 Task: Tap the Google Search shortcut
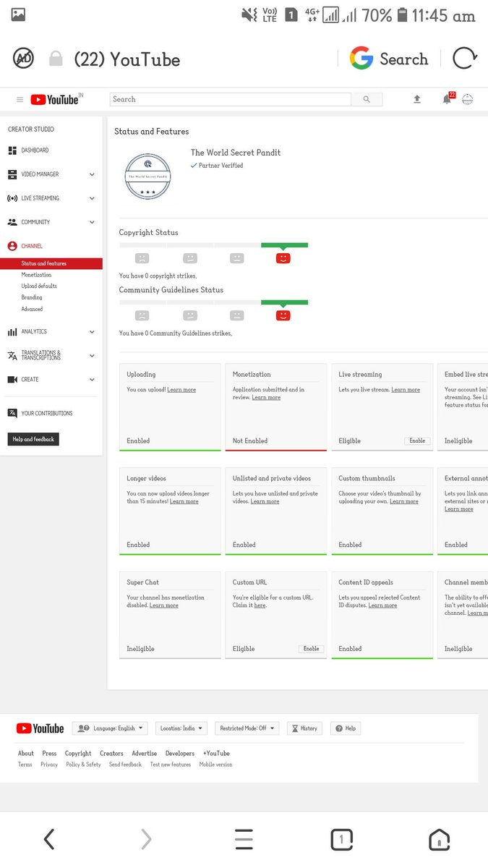pos(389,59)
